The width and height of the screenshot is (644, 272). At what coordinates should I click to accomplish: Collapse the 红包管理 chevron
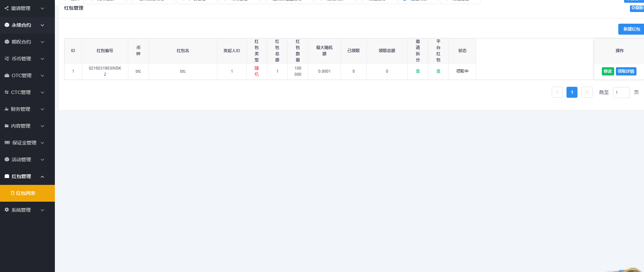43,176
